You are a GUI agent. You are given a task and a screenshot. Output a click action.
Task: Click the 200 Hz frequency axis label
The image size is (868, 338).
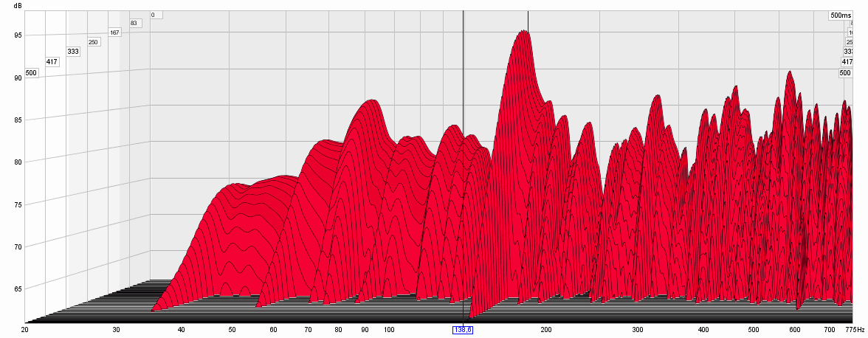[546, 330]
